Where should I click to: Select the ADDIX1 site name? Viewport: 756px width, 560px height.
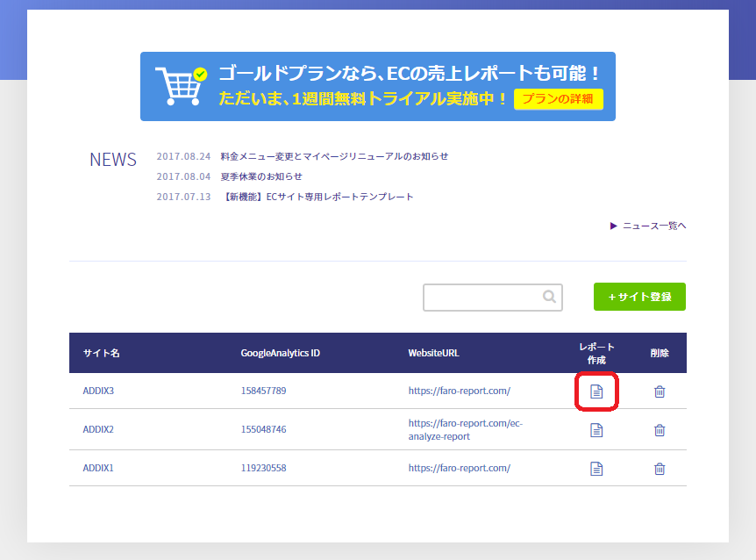pyautogui.click(x=98, y=468)
